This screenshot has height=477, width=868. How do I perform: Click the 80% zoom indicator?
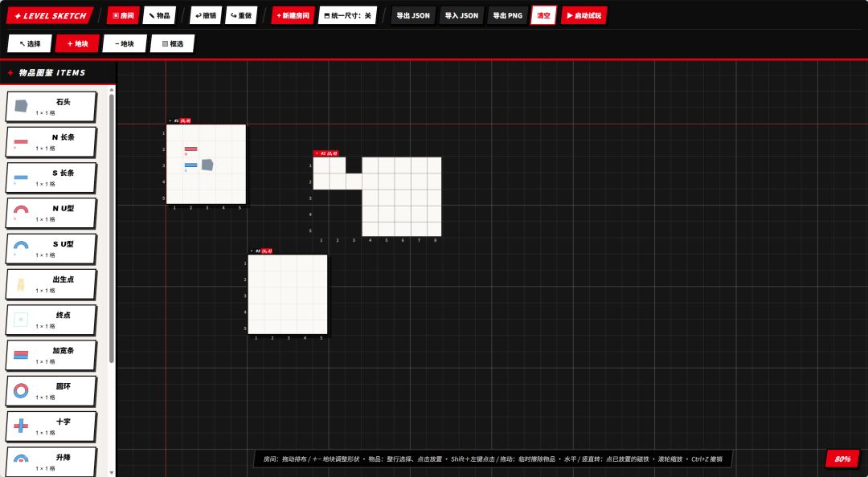click(842, 459)
